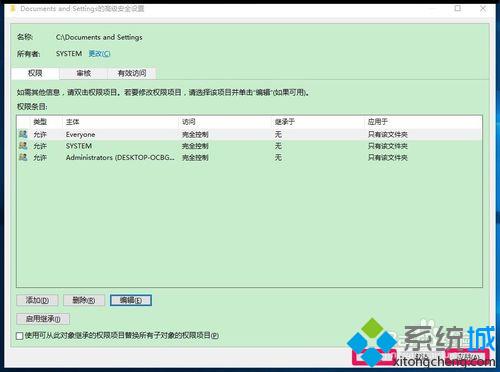Click 允许 in the SYSTEM row
The height and width of the screenshot is (372, 500).
point(40,146)
